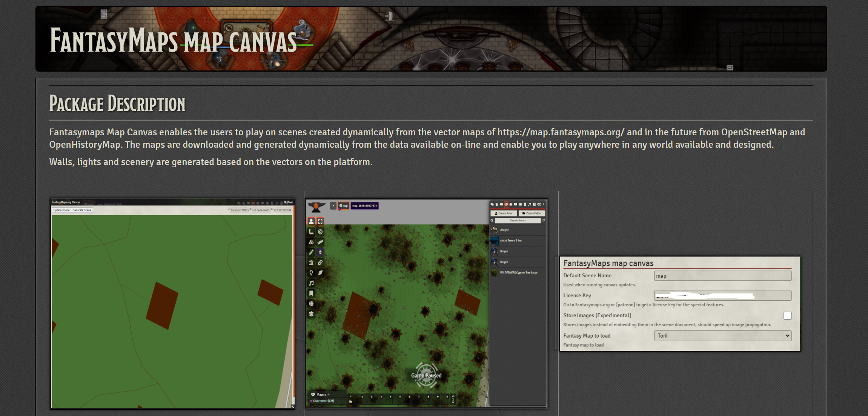Collapse the sidebar with the right arrow
This screenshot has height=416, width=868.
pos(544,204)
